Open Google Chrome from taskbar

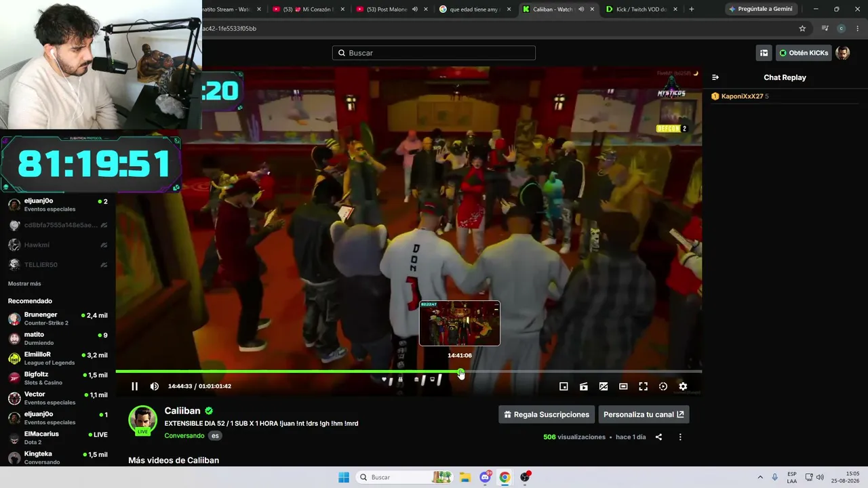[505, 477]
